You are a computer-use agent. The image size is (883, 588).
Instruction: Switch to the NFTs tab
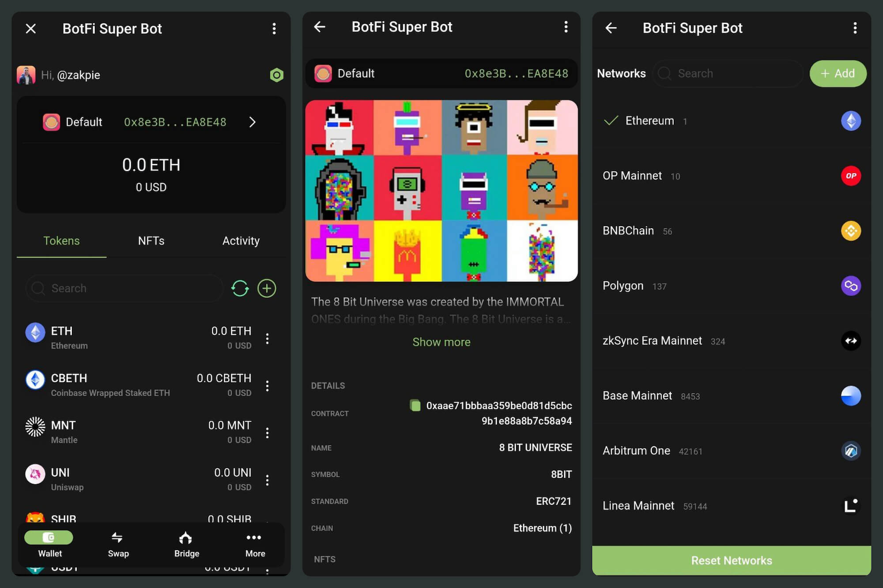click(x=151, y=241)
